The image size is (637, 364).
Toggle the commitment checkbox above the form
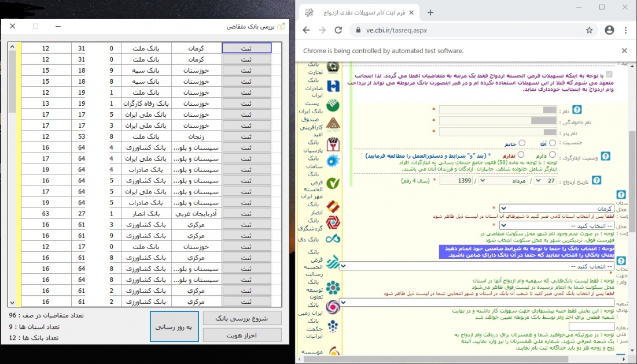pos(609,75)
